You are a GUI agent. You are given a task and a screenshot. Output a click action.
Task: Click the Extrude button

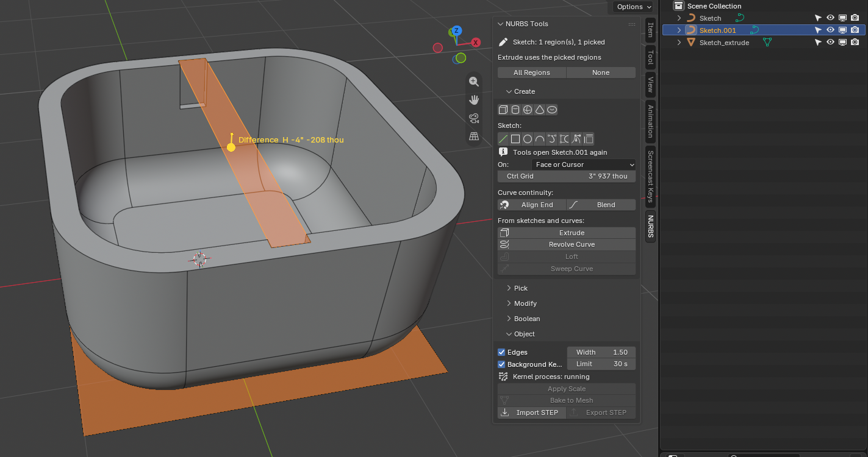coord(567,233)
